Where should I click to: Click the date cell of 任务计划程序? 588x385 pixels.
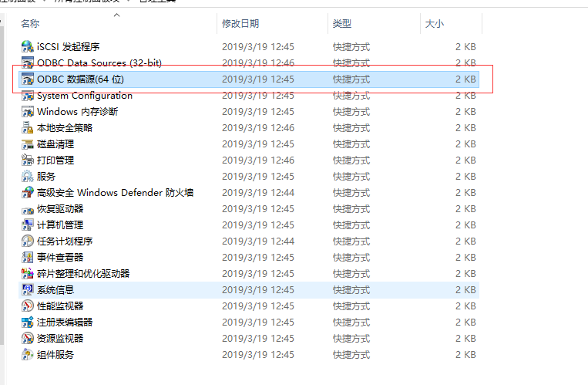tap(258, 241)
